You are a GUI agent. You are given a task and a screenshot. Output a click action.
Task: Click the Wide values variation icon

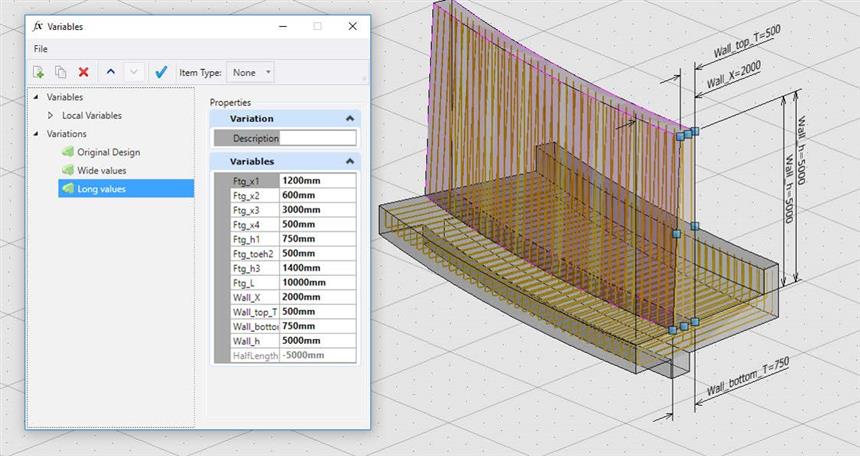pyautogui.click(x=68, y=170)
